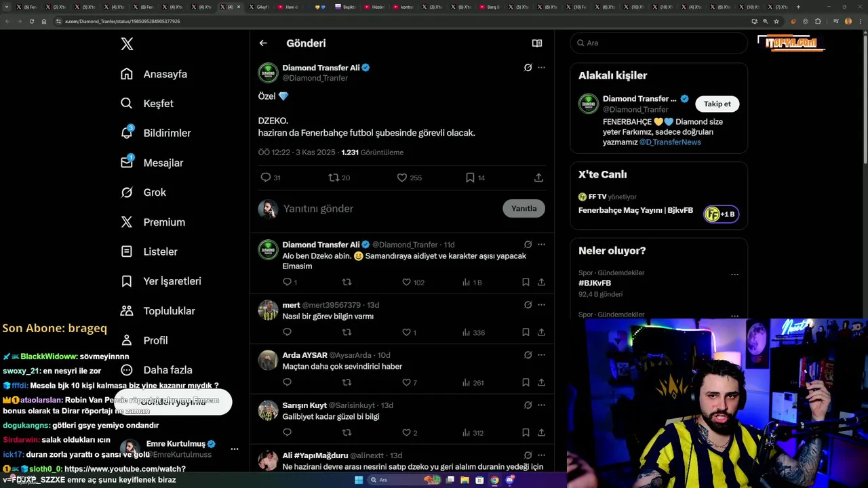Open Mesajlar inbox
Image resolution: width=868 pixels, height=488 pixels.
[151, 163]
